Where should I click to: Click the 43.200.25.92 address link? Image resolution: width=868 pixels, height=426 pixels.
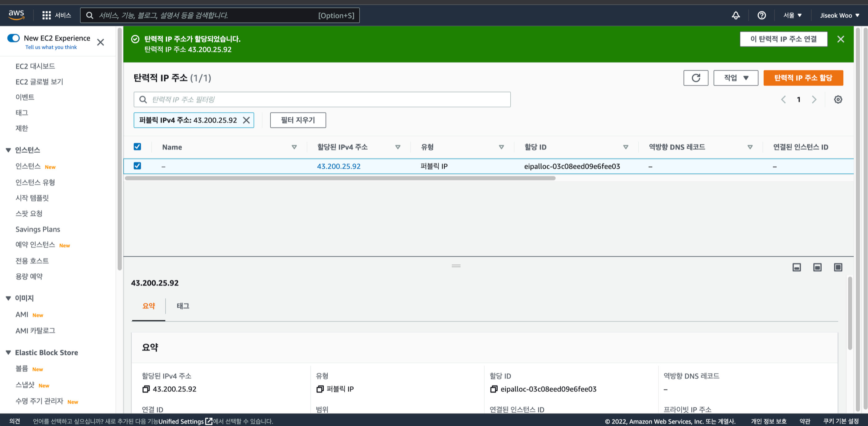coord(338,166)
